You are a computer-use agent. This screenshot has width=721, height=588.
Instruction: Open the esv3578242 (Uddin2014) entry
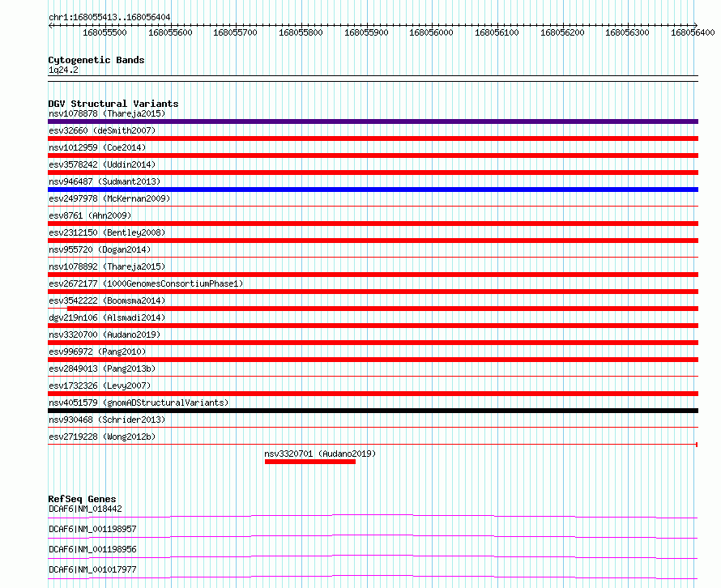(x=102, y=164)
